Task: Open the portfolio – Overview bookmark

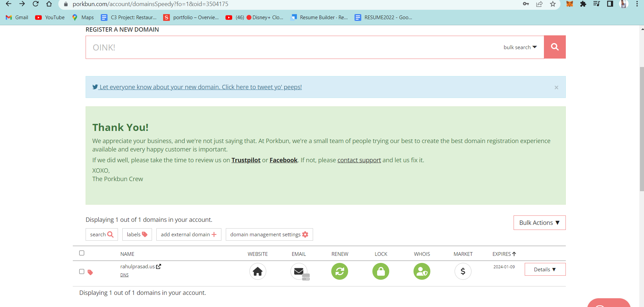Action: click(x=191, y=18)
